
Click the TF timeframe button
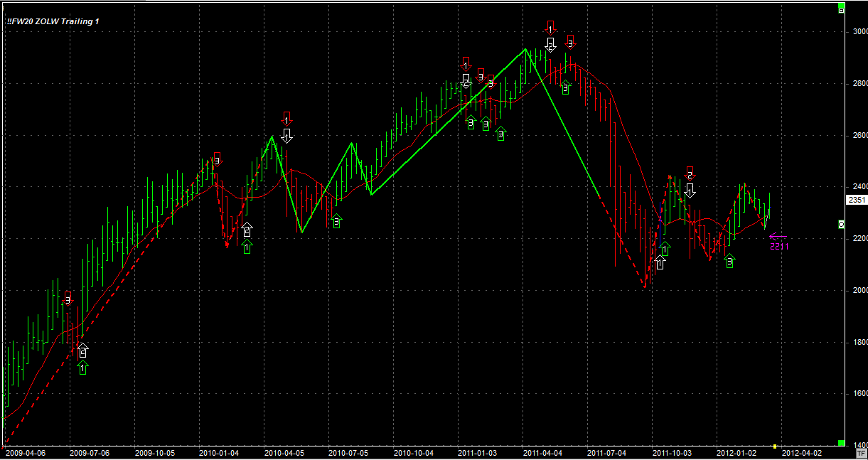pos(861,452)
